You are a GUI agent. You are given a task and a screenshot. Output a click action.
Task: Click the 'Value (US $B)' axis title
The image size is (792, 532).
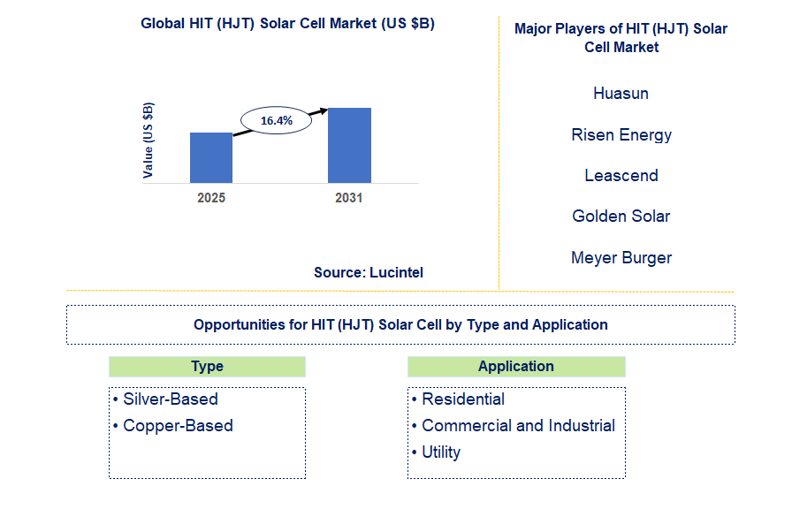click(x=148, y=141)
